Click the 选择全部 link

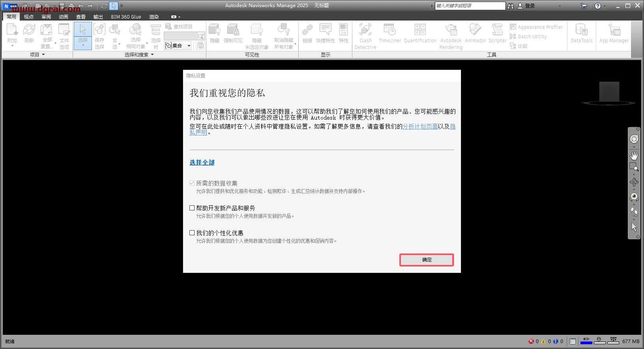202,162
